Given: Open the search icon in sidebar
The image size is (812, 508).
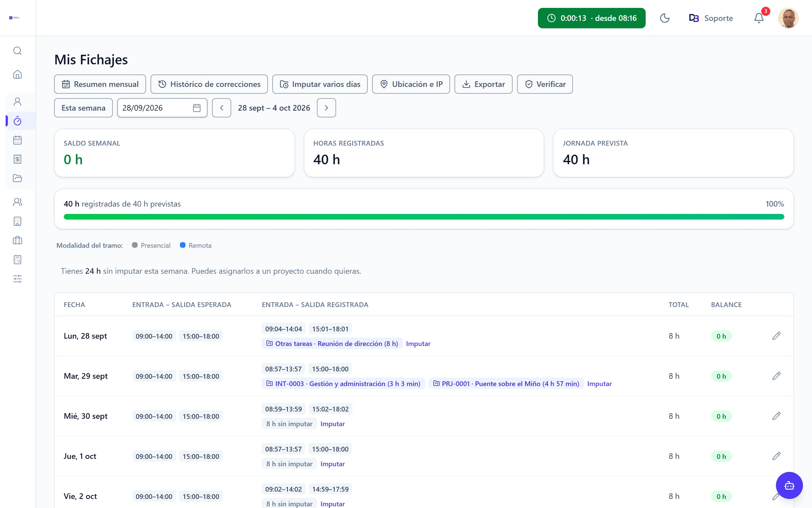Looking at the screenshot, I should (17, 51).
